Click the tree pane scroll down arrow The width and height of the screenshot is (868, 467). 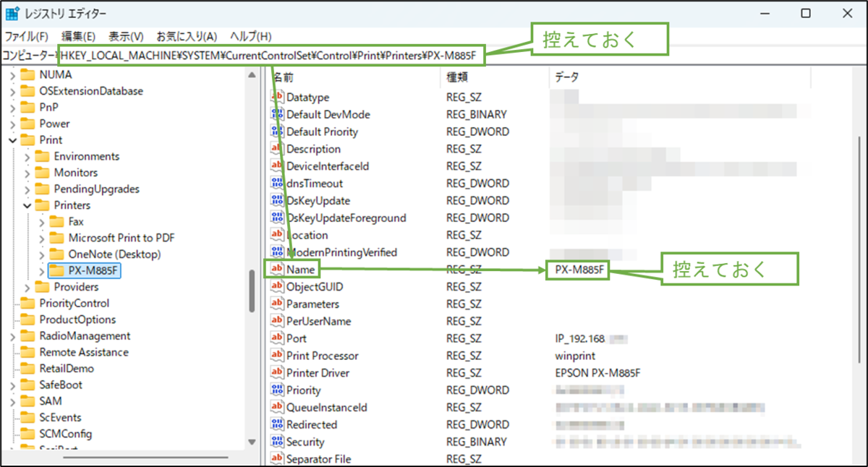[x=252, y=442]
